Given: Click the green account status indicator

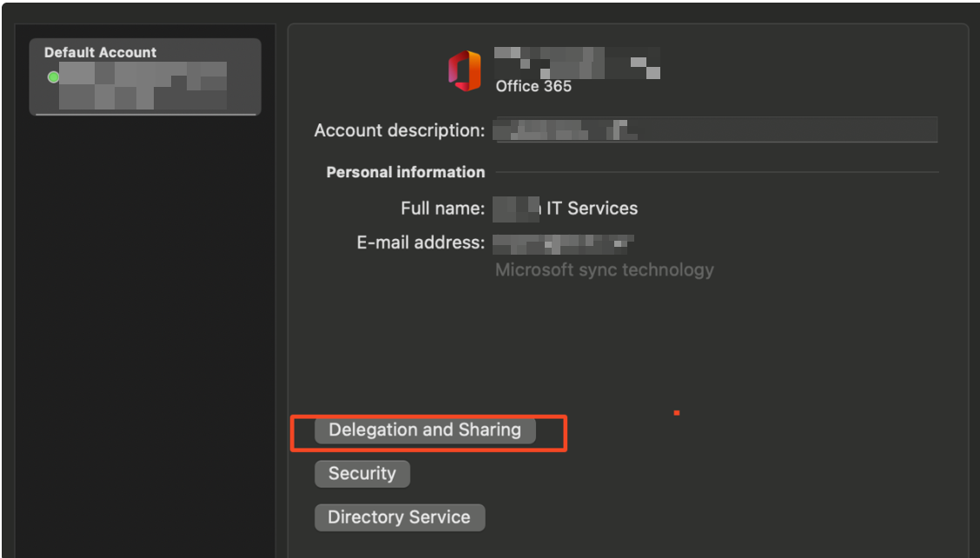Looking at the screenshot, I should [54, 77].
